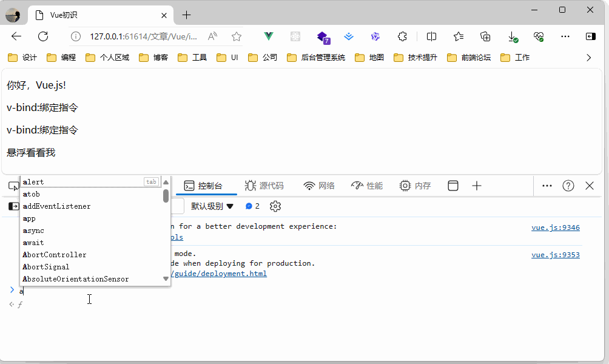Click the Refresh page button
609x364 pixels.
pyautogui.click(x=43, y=36)
